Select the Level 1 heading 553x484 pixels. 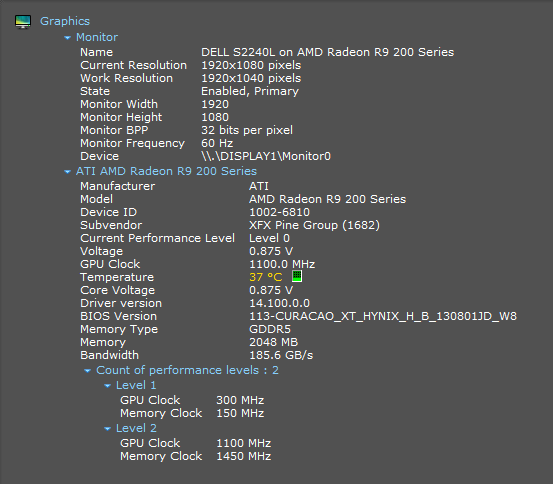[136, 385]
